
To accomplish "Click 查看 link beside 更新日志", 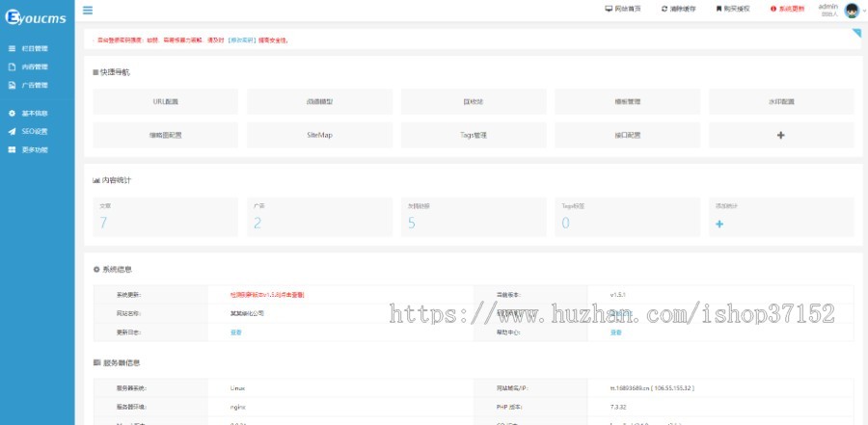I will 236,332.
